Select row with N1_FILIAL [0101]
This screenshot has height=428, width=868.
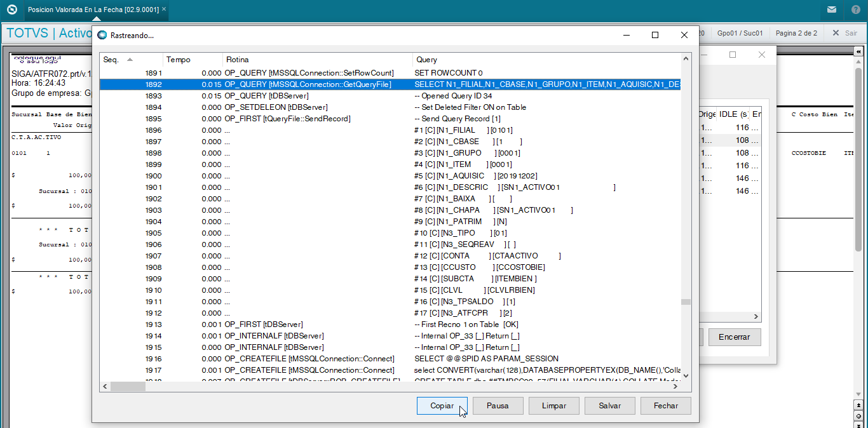click(x=391, y=130)
